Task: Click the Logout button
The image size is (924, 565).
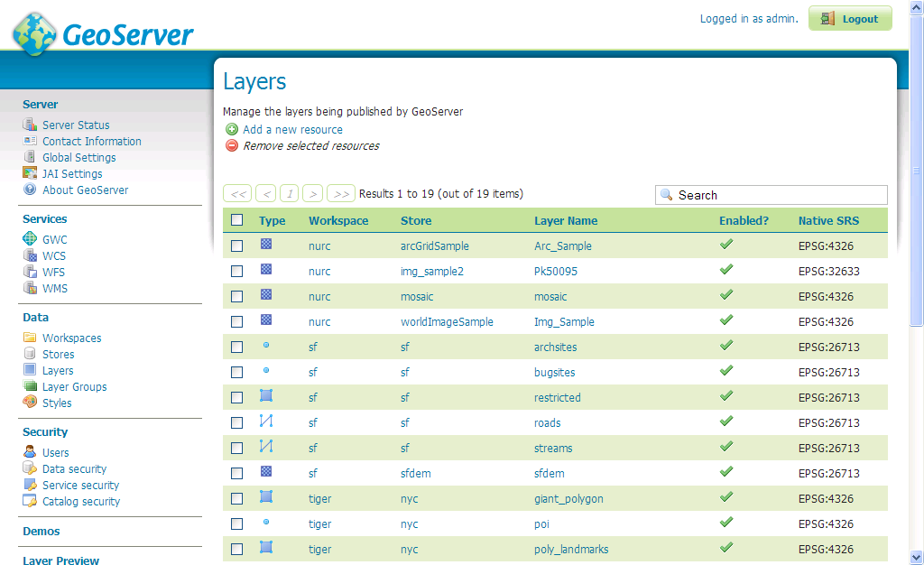Action: [850, 18]
